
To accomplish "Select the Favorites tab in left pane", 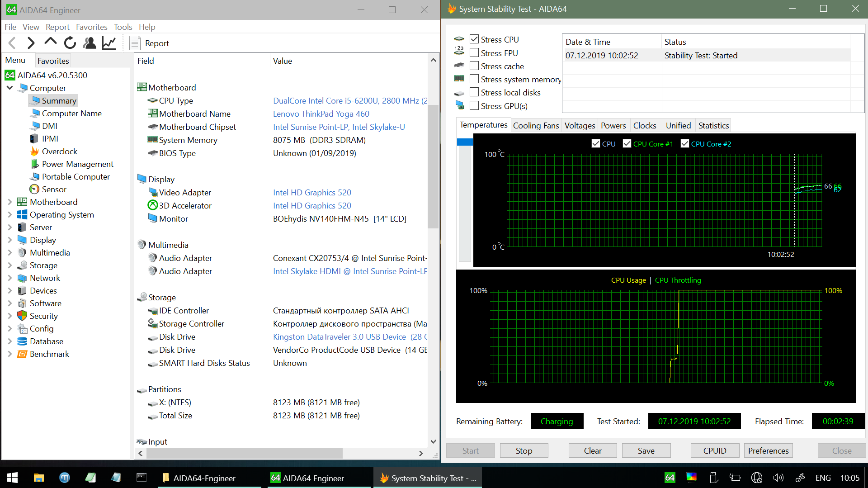I will click(53, 61).
